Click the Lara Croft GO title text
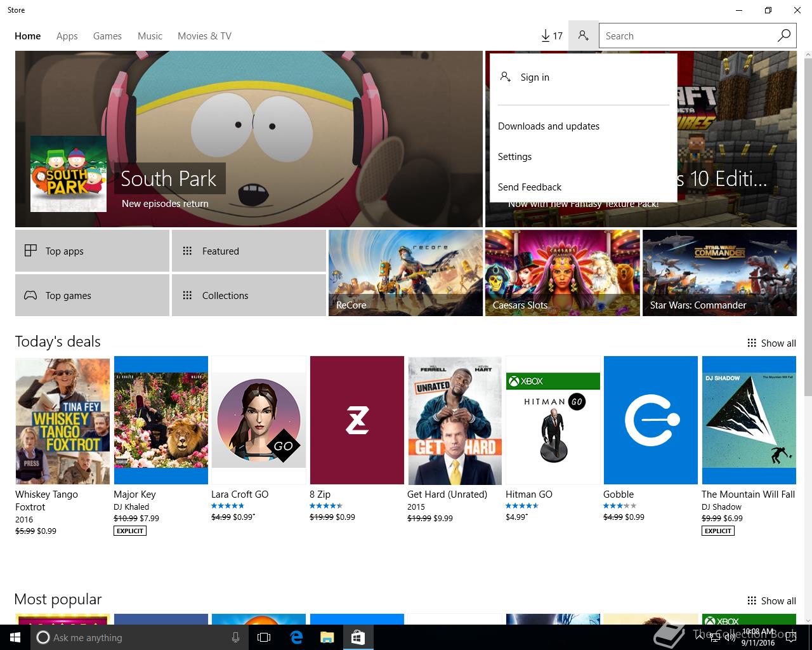Viewport: 812px width, 650px height. point(240,494)
